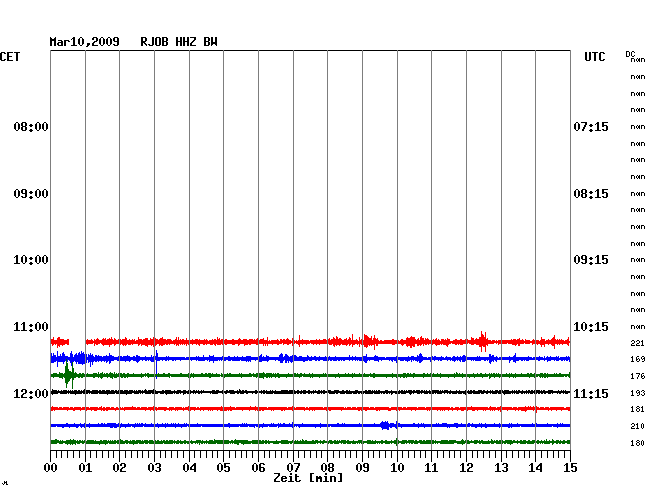Select the 08 minute axis label
Image resolution: width=650 pixels, height=494 pixels.
327,468
